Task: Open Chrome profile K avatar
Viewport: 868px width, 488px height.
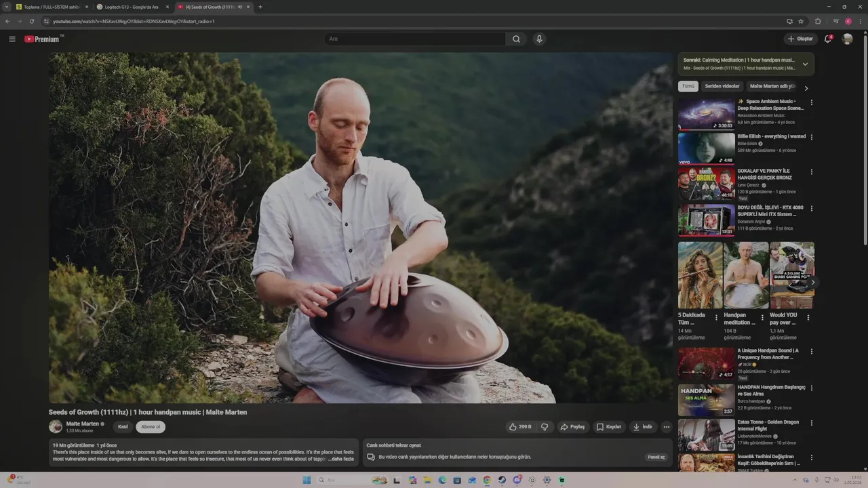Action: tap(848, 21)
